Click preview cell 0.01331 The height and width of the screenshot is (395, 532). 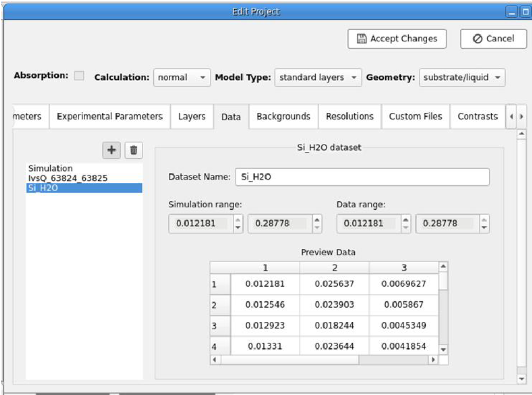[x=265, y=346]
